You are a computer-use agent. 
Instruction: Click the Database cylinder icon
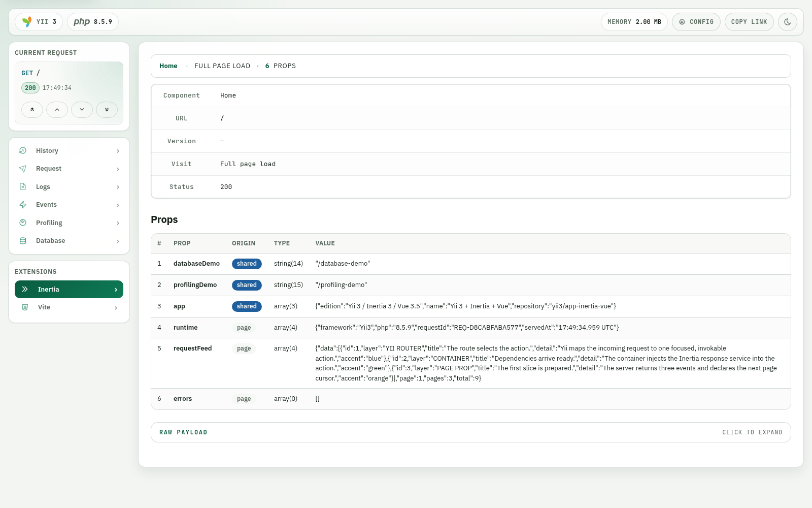(23, 241)
